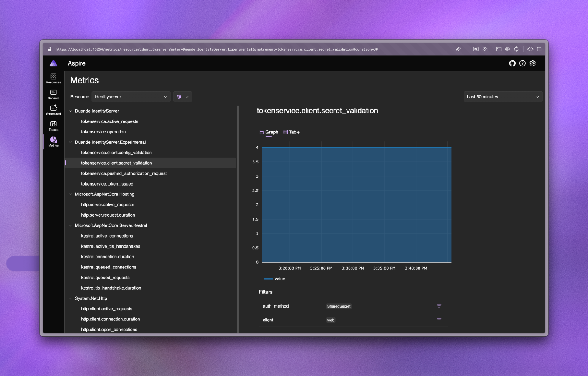
Task: Open filter options for client row
Action: click(x=439, y=320)
